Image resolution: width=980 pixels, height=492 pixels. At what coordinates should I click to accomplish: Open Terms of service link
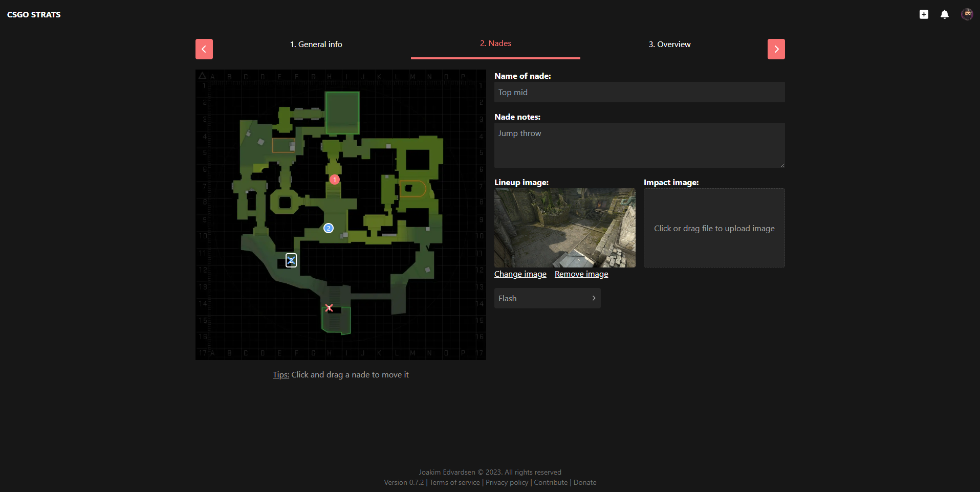click(455, 482)
